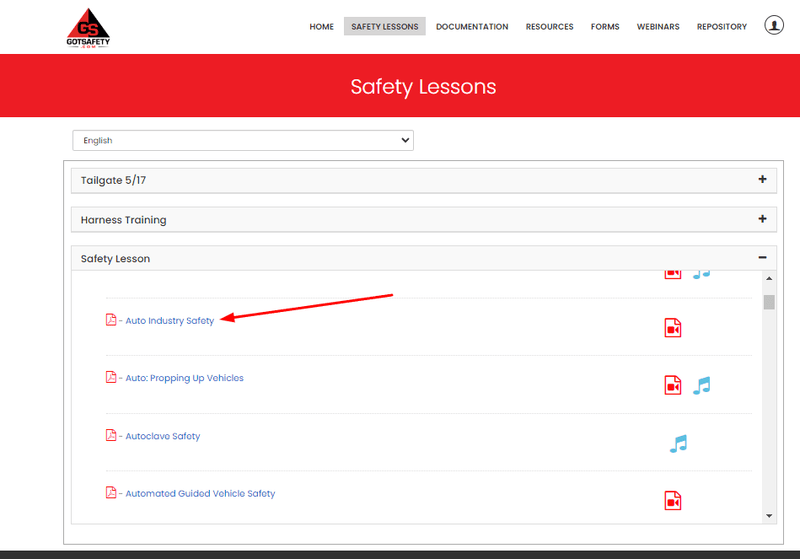Open the Auto Industry Safety link
This screenshot has width=800, height=559.
coord(169,321)
